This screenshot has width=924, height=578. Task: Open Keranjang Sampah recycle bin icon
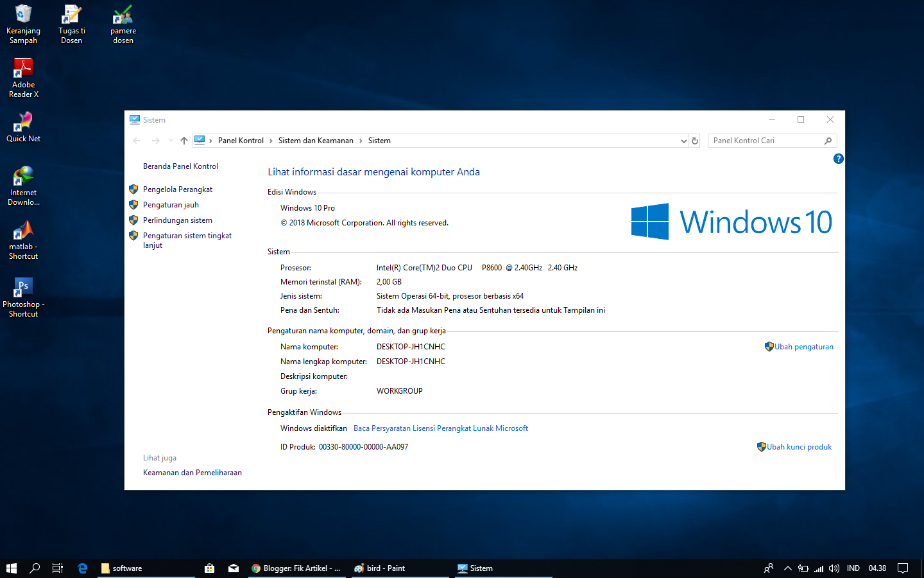pos(23,24)
